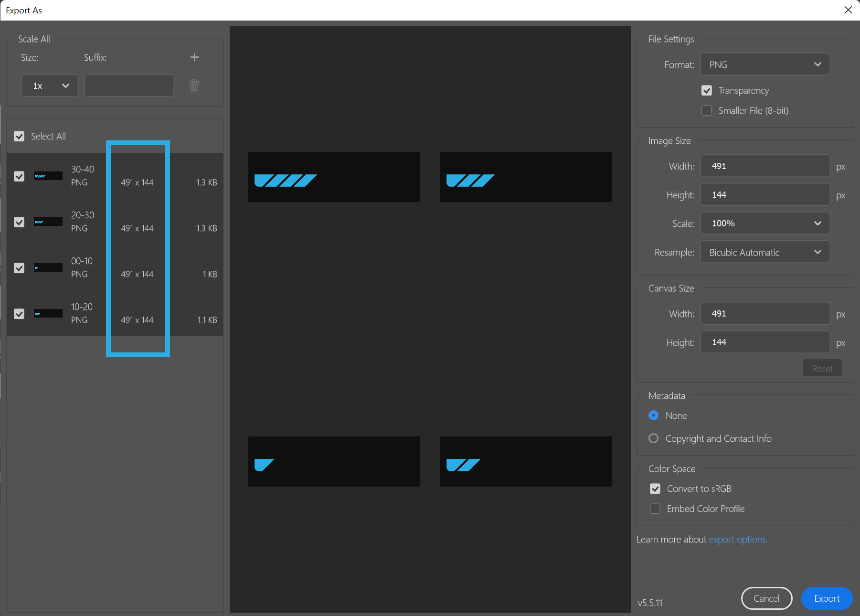Click the 20-30 asset name text

pyautogui.click(x=83, y=215)
